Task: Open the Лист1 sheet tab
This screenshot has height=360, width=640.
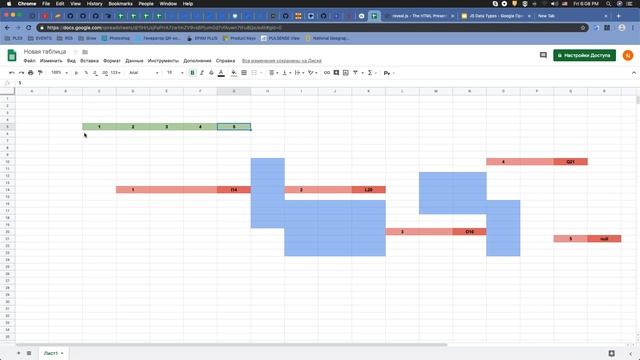Action: pos(53,353)
